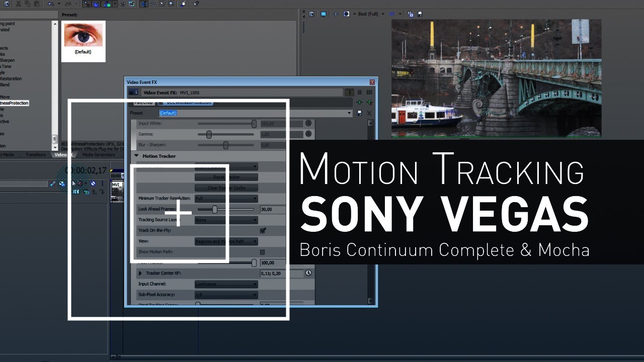This screenshot has width=644, height=362.
Task: Switch to the Transitions tab
Action: click(x=36, y=155)
